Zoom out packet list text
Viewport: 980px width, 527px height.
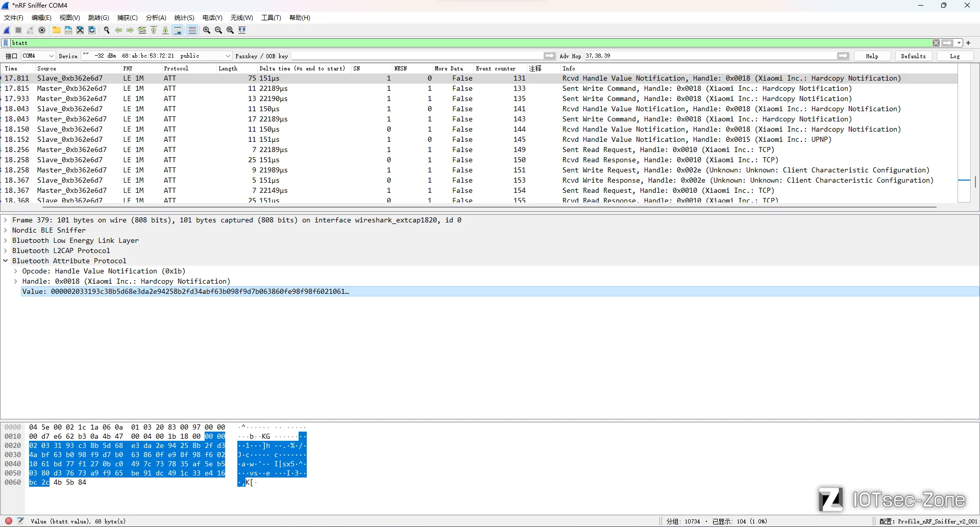point(218,30)
